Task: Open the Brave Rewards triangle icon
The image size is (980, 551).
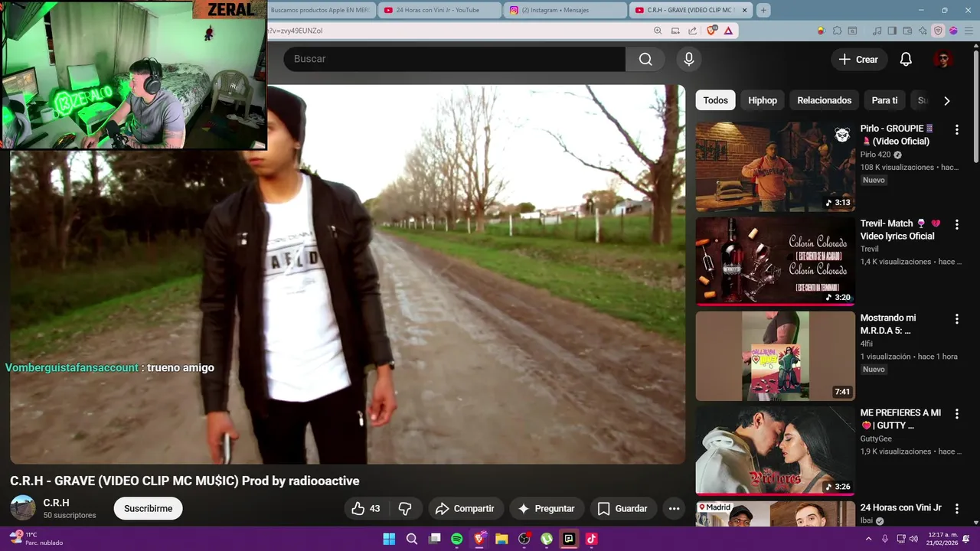Action: pos(728,31)
